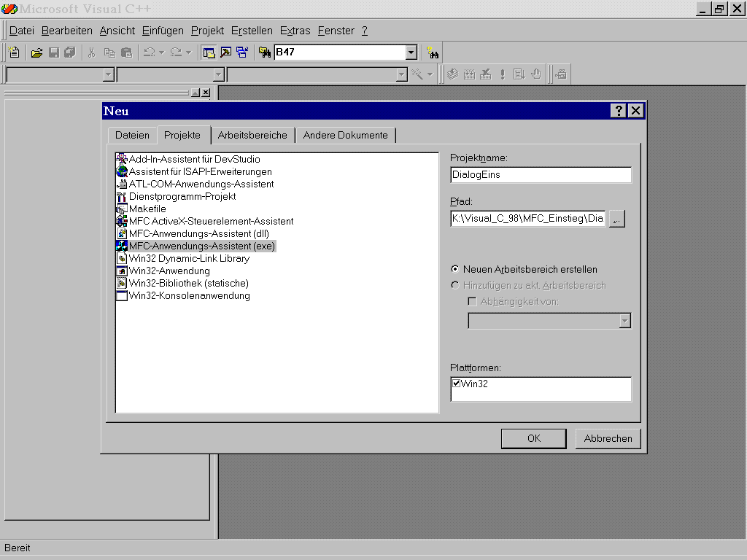This screenshot has width=747, height=560.
Task: Click the Paste clipboard icon
Action: (126, 52)
